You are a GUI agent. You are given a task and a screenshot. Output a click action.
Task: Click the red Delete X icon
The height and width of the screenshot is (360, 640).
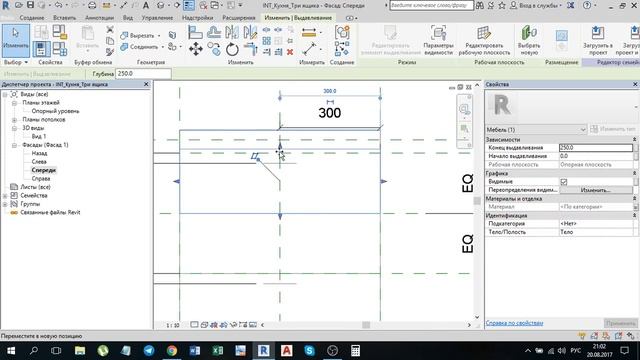[x=290, y=52]
